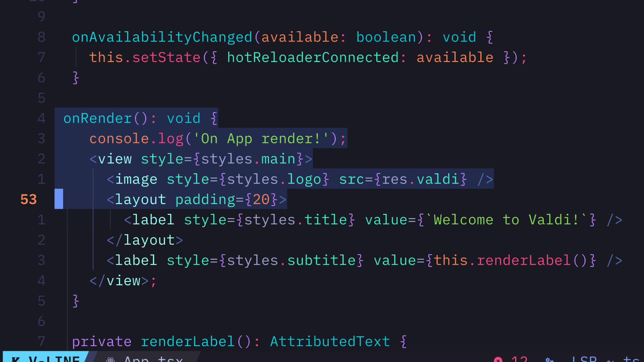
Task: Click padding value 20
Action: [261, 200]
